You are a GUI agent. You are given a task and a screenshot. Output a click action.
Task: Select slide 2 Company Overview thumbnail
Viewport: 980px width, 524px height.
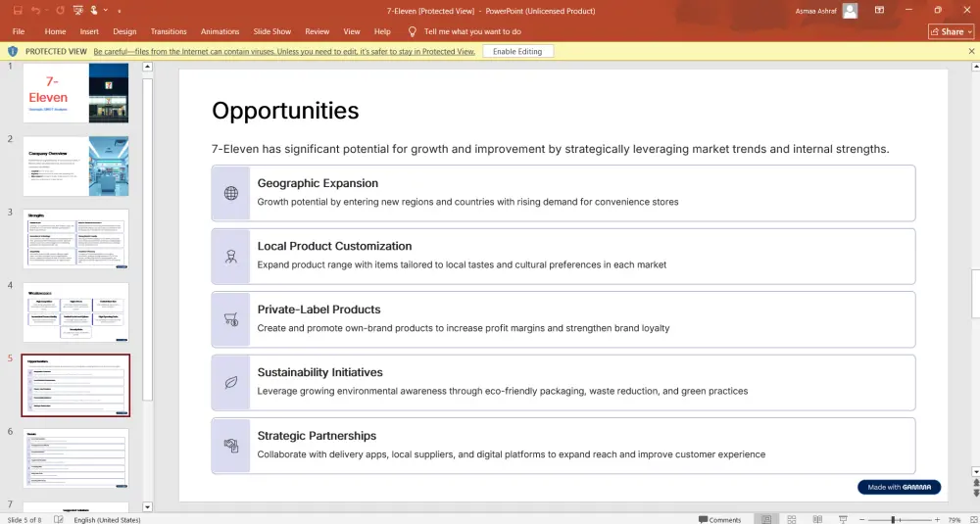pyautogui.click(x=75, y=167)
